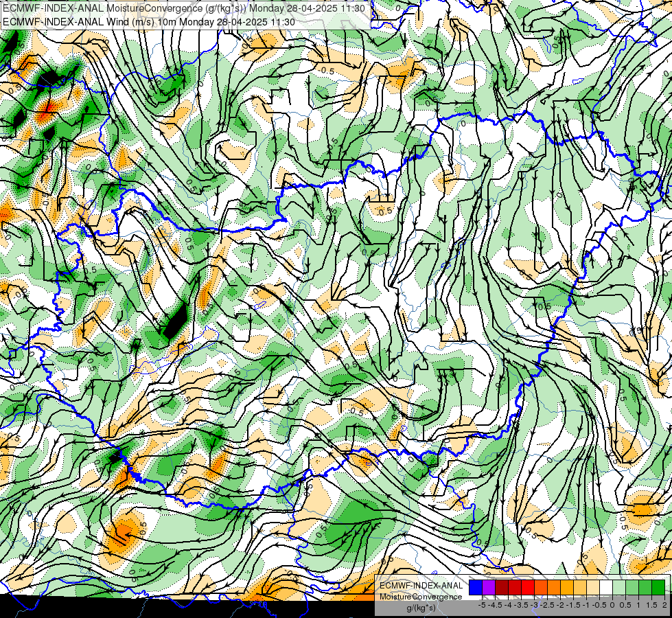Click the legend tick value -3.5
This screenshot has height=618, width=672.
click(x=521, y=605)
